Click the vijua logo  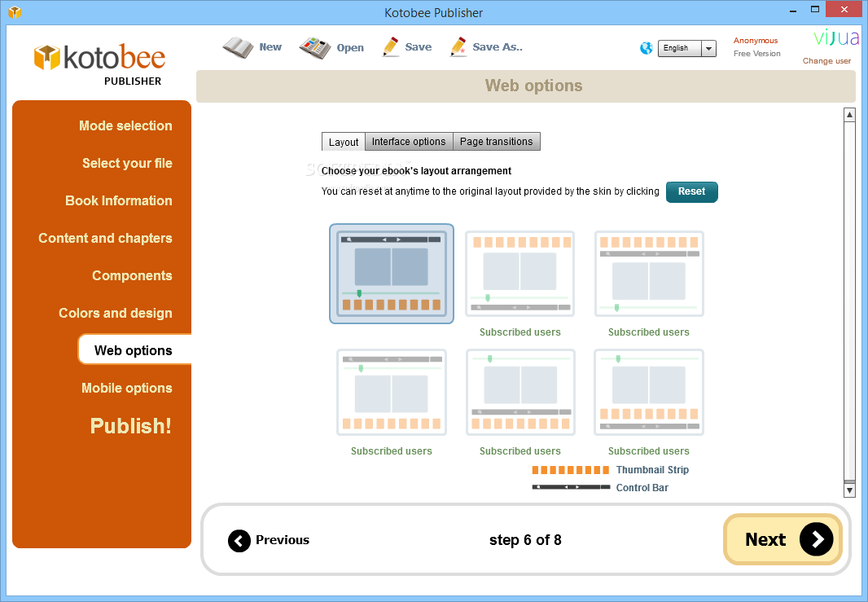point(836,37)
